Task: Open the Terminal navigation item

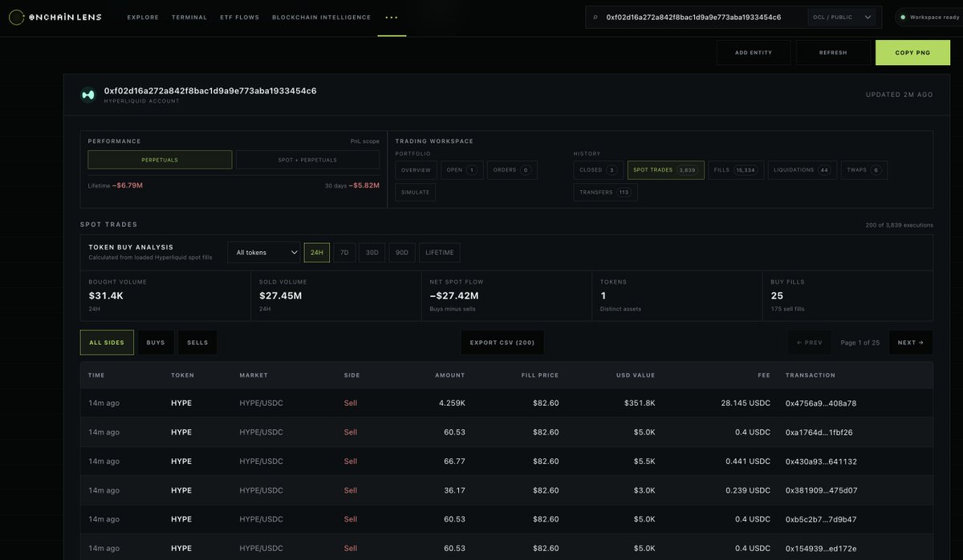Action: click(189, 17)
